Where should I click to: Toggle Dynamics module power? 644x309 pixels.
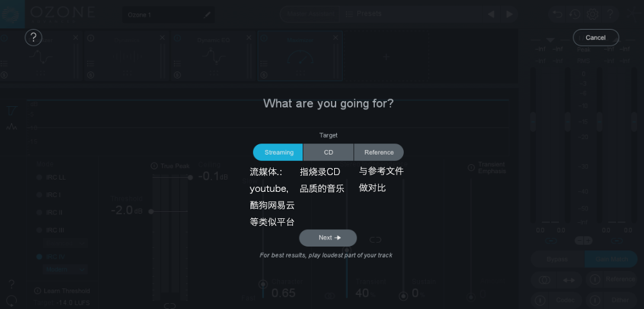click(91, 38)
